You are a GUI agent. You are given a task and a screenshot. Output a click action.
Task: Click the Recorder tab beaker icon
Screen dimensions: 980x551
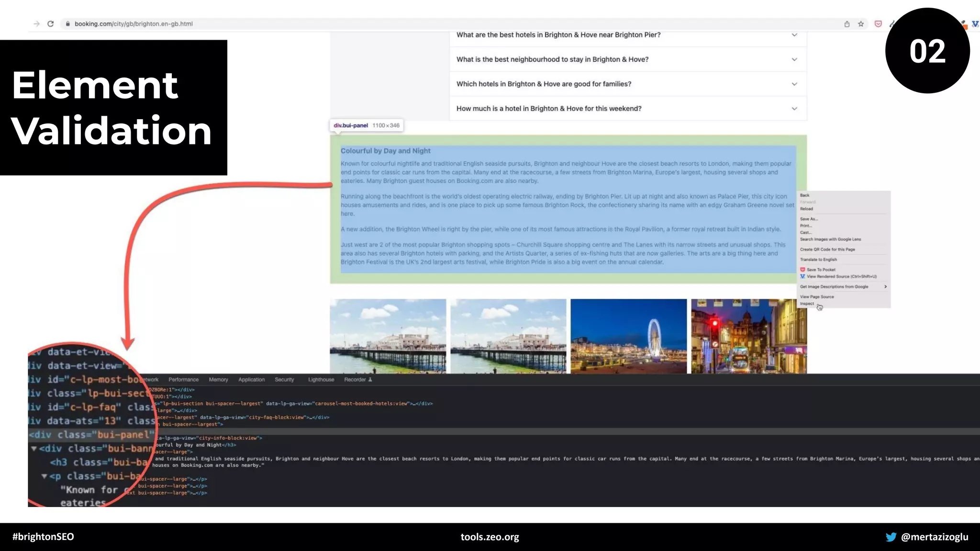pyautogui.click(x=370, y=380)
